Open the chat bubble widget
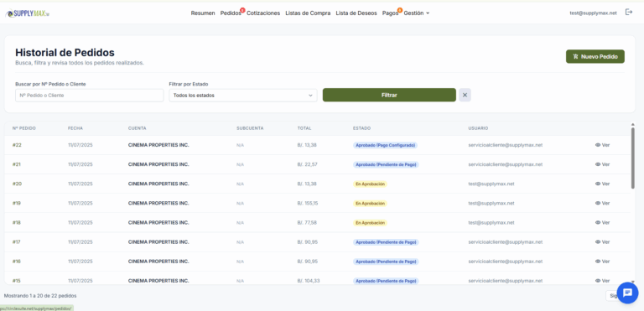The image size is (644, 311). tap(627, 293)
